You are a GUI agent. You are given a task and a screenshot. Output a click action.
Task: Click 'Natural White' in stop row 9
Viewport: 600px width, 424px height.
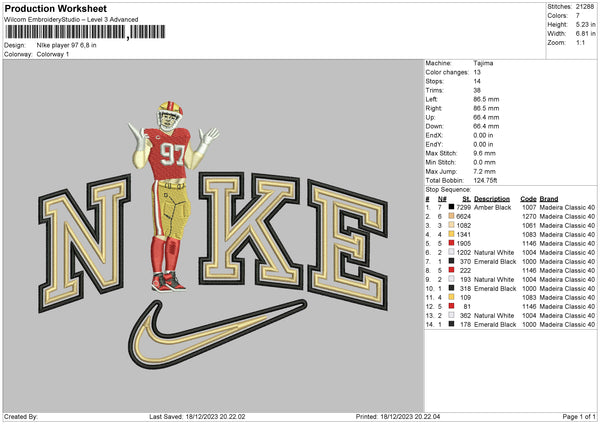pyautogui.click(x=494, y=279)
